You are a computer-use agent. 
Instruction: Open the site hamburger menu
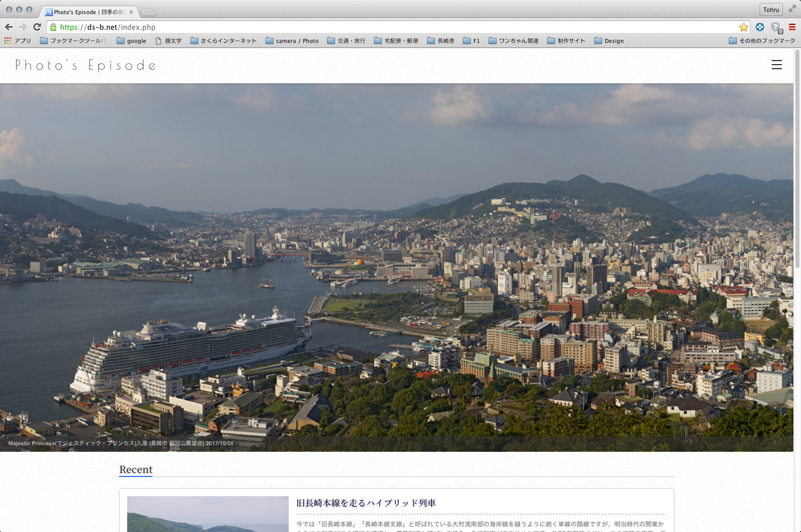click(776, 65)
